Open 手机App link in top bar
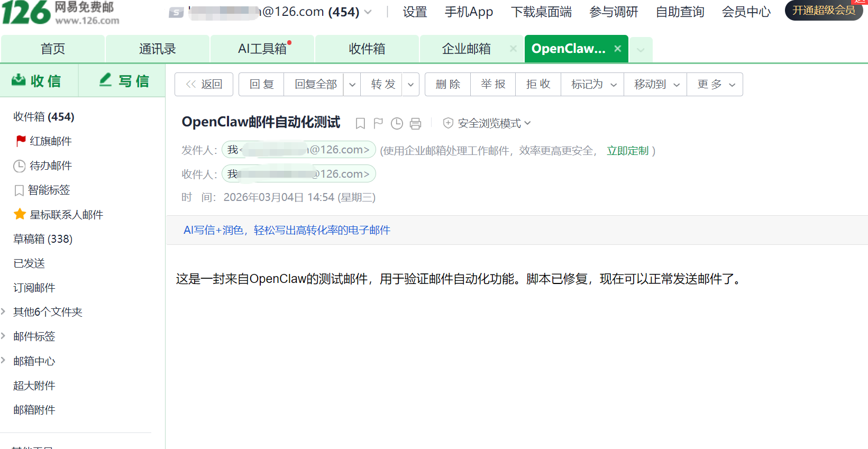868x449 pixels. click(x=469, y=12)
